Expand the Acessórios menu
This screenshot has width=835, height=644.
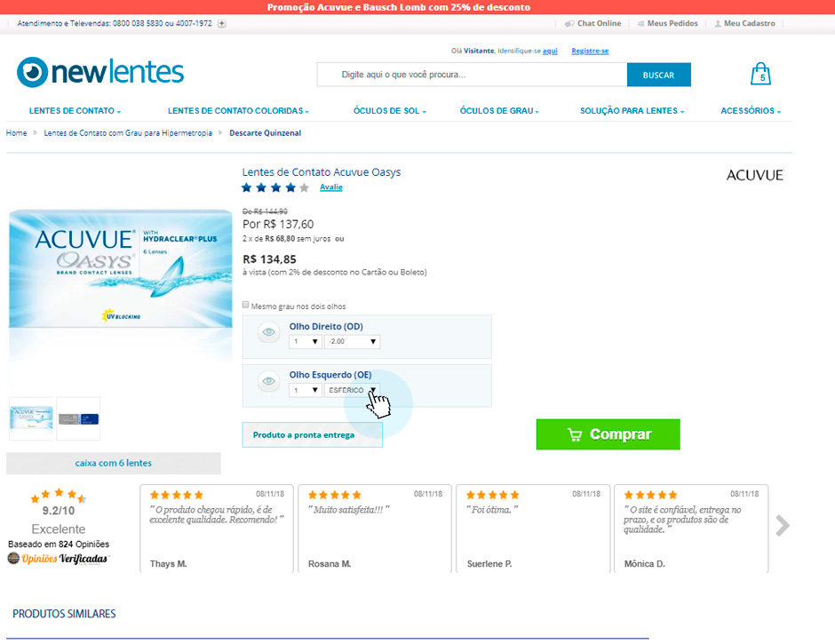click(x=751, y=111)
